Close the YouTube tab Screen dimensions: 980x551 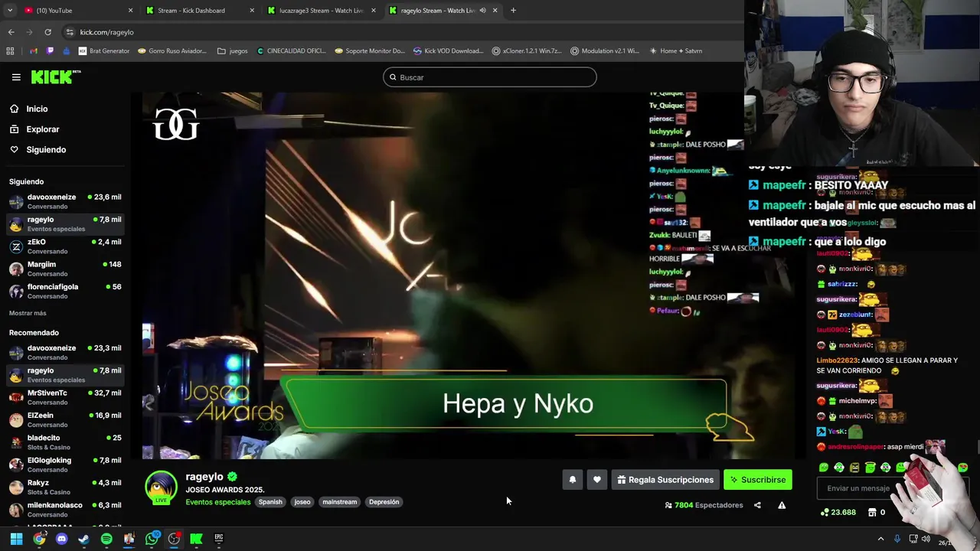coord(130,11)
